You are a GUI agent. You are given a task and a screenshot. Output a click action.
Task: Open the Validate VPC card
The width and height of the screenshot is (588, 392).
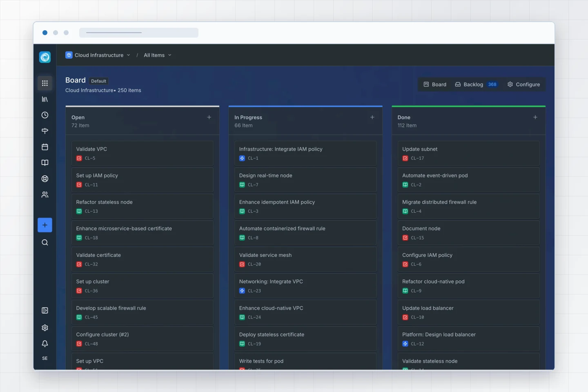(143, 153)
